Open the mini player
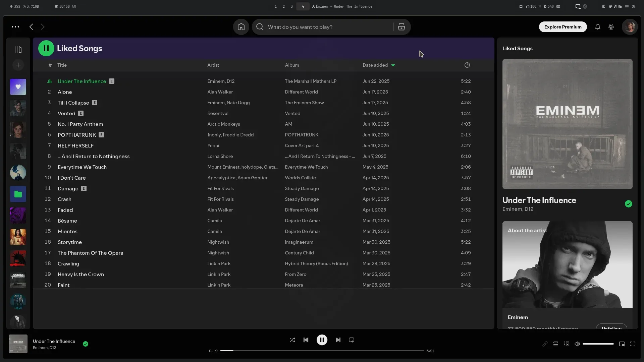 tap(622, 344)
